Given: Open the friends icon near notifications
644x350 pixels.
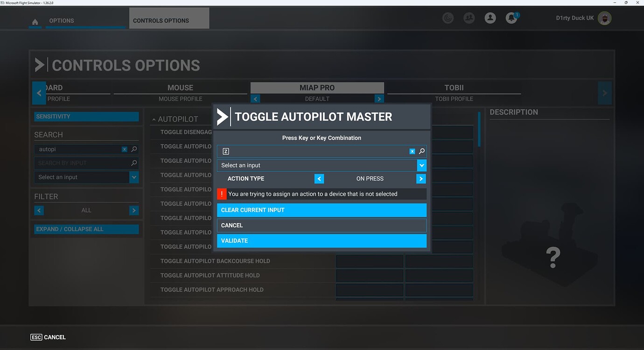Looking at the screenshot, I should coord(469,18).
